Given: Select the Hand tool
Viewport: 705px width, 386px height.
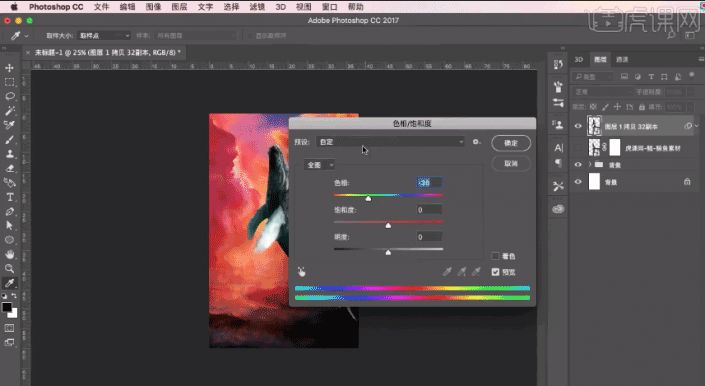Looking at the screenshot, I should 9,254.
